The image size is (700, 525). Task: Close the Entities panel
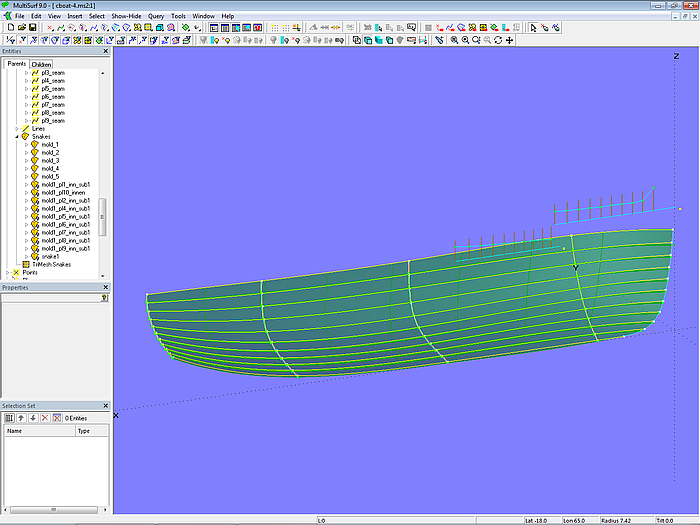pyautogui.click(x=106, y=51)
